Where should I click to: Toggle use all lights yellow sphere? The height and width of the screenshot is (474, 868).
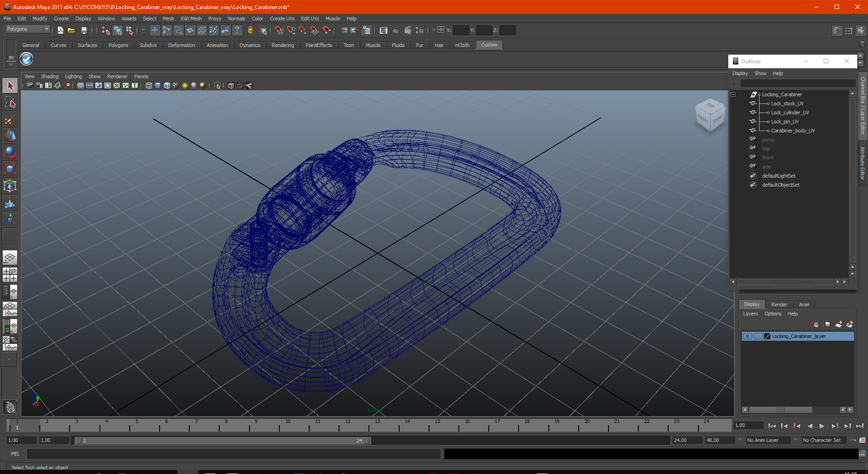click(x=185, y=85)
